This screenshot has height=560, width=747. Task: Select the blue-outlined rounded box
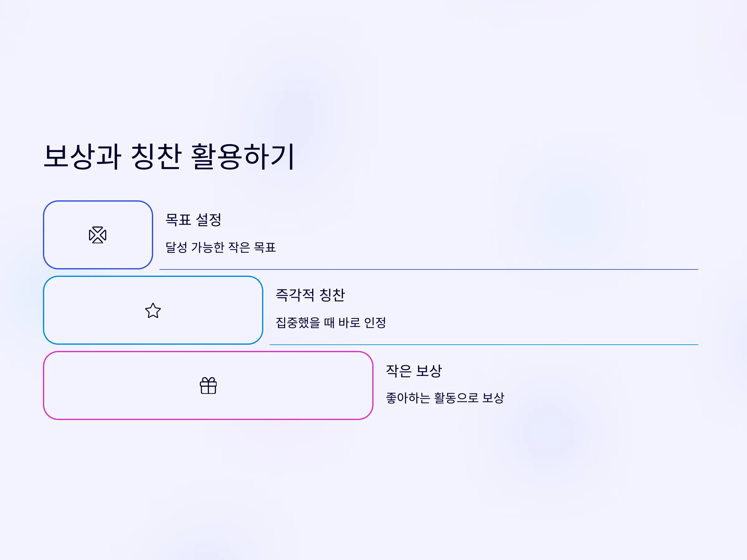pos(98,235)
